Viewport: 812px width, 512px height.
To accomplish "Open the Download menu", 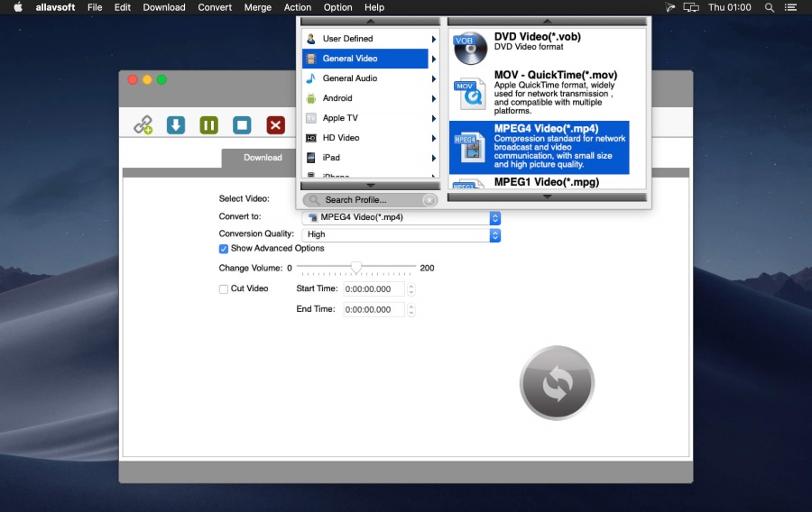I will point(164,7).
